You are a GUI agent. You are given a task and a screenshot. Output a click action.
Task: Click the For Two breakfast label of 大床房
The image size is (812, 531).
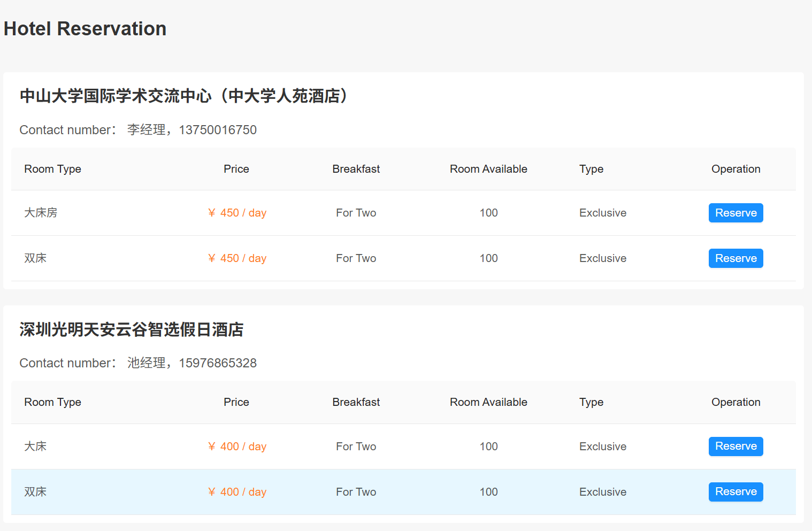pyautogui.click(x=356, y=213)
